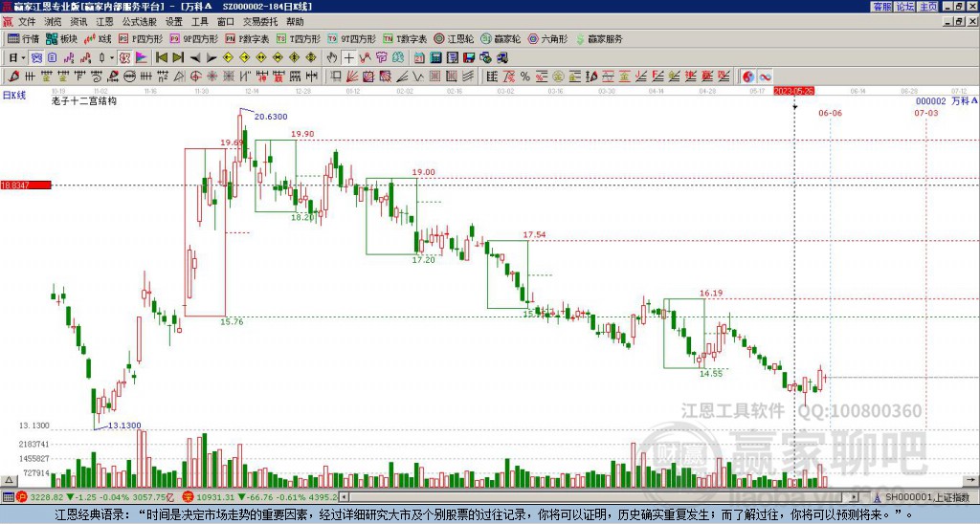
Task: Click the rainbow flag icon
Action: [x=142, y=58]
